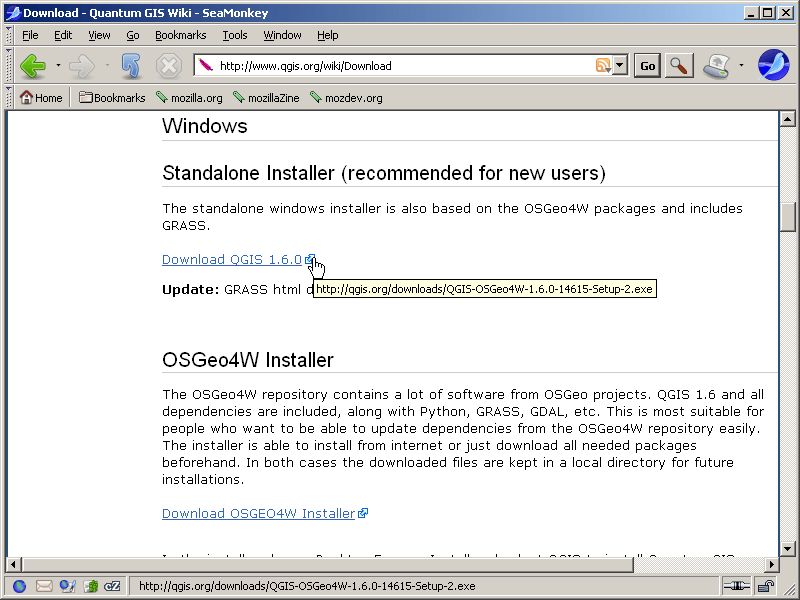This screenshot has height=600, width=800.
Task: Open the View menu
Action: (99, 35)
